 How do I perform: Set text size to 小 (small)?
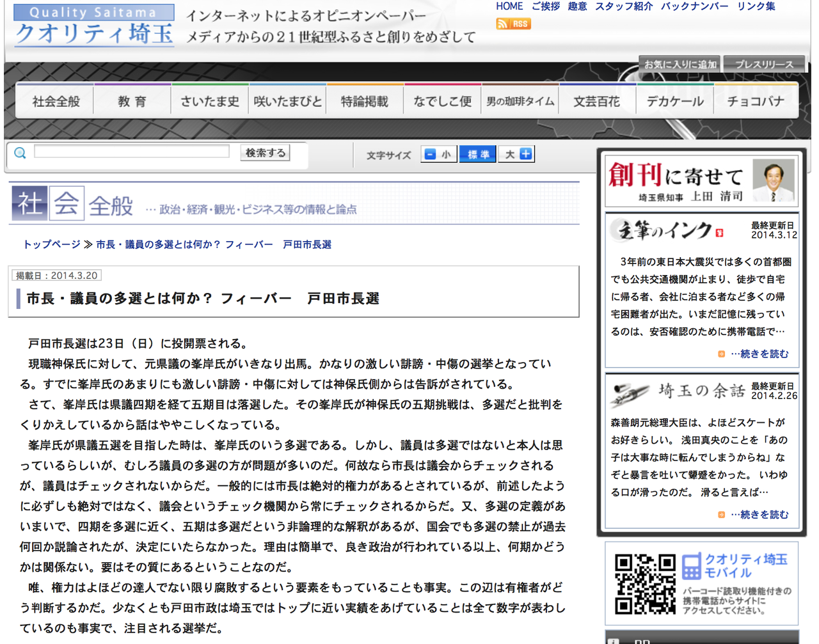tap(439, 154)
